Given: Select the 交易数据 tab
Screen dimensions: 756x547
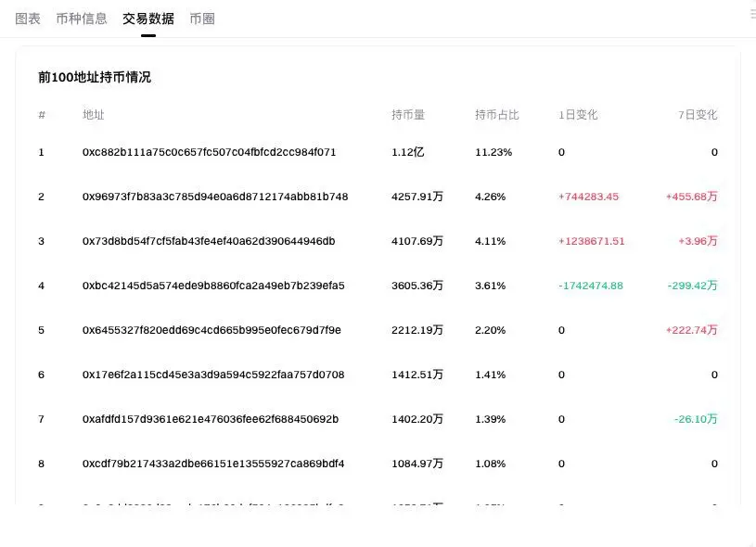Looking at the screenshot, I should [x=148, y=19].
